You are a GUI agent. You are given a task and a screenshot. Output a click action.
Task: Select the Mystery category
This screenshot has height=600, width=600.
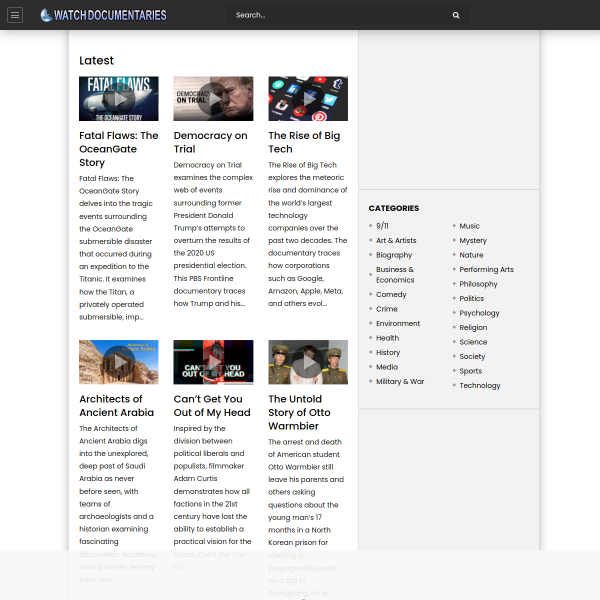[473, 240]
